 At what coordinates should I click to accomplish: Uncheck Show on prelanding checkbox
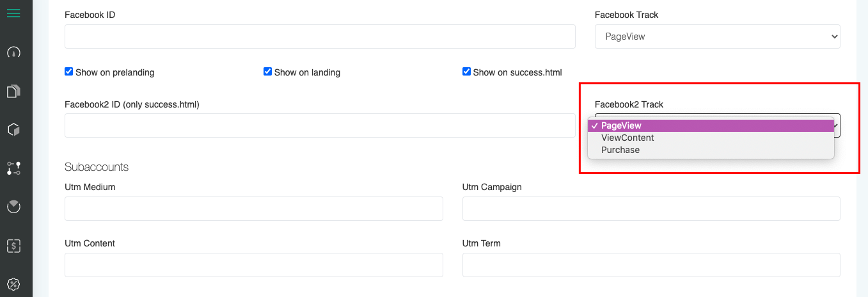69,72
